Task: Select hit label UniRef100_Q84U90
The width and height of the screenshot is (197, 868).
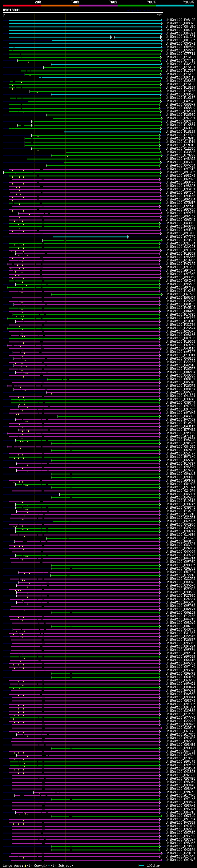Action: [180, 26]
